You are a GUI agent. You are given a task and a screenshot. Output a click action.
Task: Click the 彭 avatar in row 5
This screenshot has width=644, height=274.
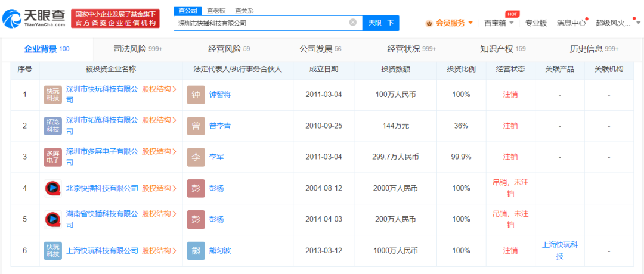pos(196,219)
